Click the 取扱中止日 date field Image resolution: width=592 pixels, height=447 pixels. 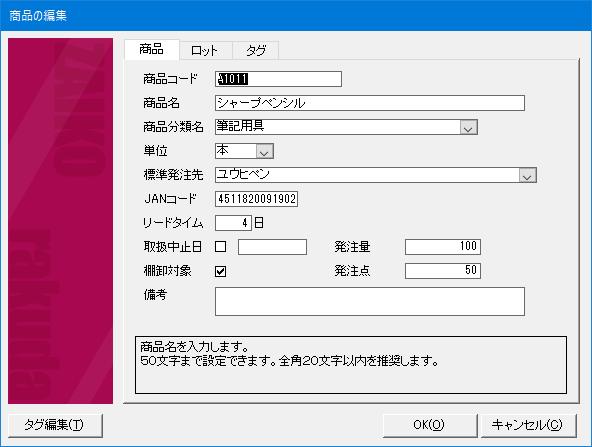[272, 247]
